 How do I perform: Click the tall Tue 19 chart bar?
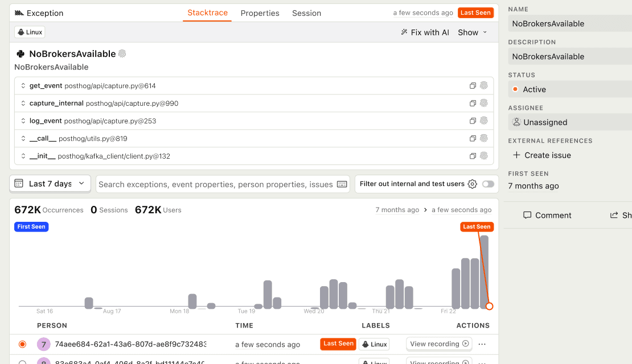pyautogui.click(x=268, y=295)
